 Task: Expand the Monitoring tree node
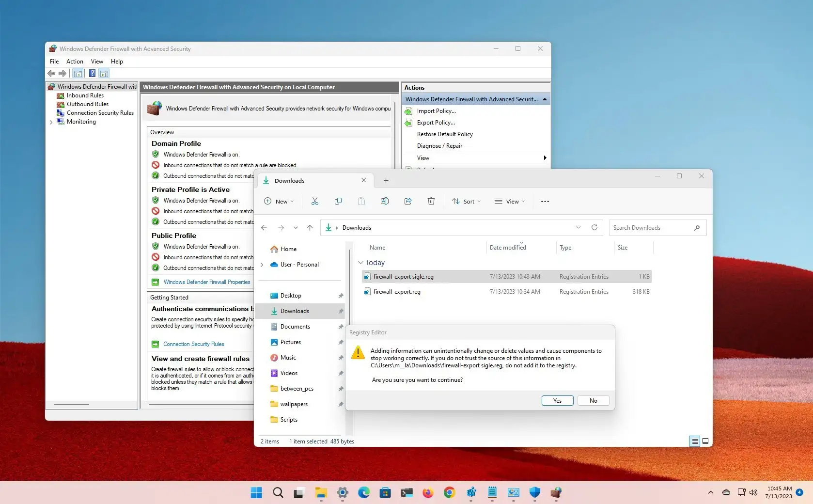point(51,122)
